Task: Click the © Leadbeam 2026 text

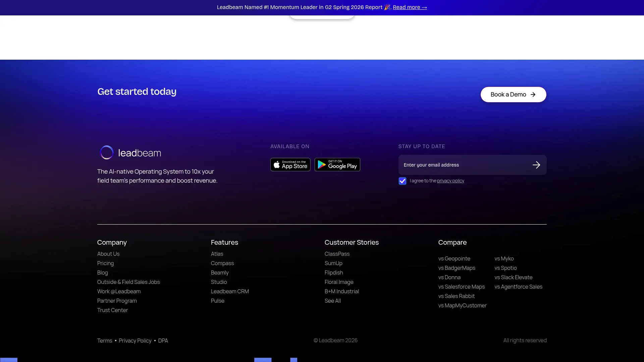Action: tap(335, 341)
